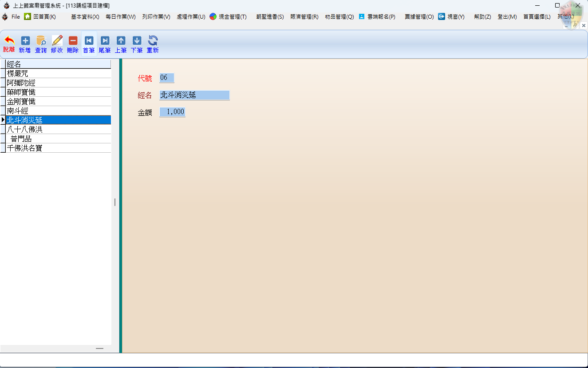Select 藥師寶懺 row in the list
Viewport: 588px width, 368px height.
58,92
